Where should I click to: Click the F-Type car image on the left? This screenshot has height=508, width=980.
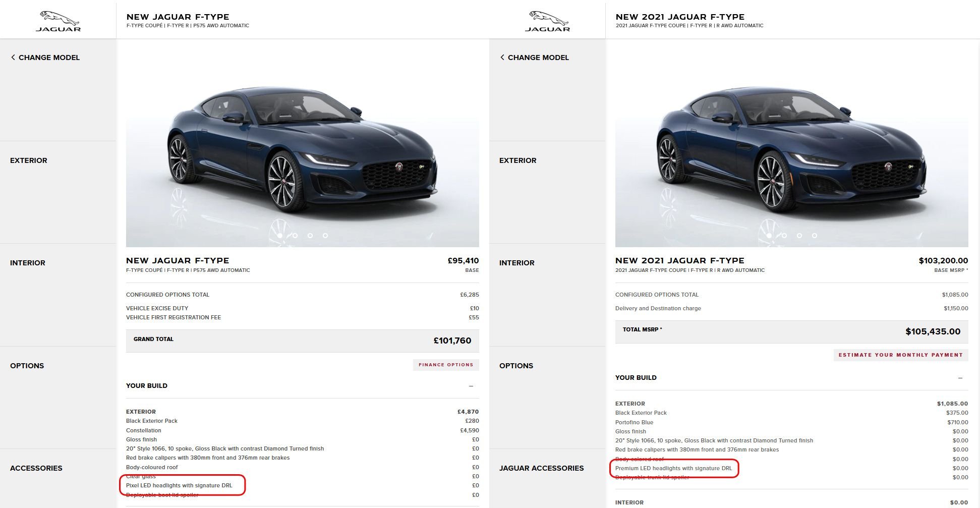tap(303, 151)
